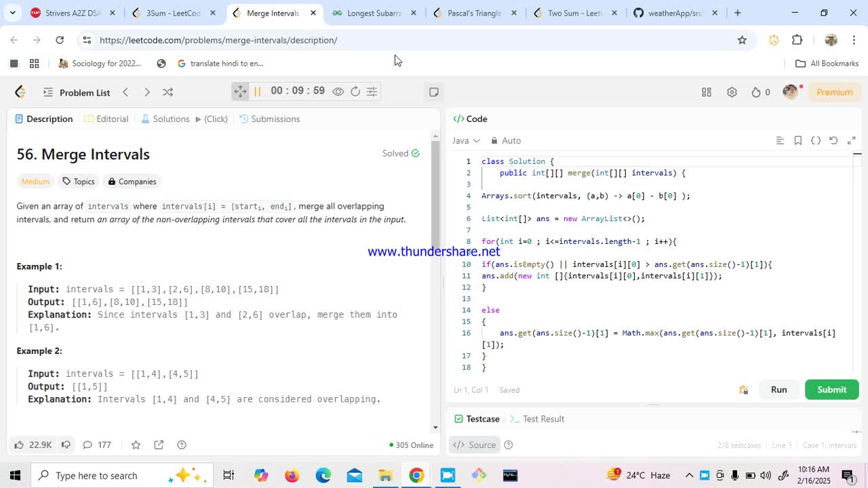868x488 pixels.
Task: Switch to weatherApp GitHub tab
Action: point(675,13)
